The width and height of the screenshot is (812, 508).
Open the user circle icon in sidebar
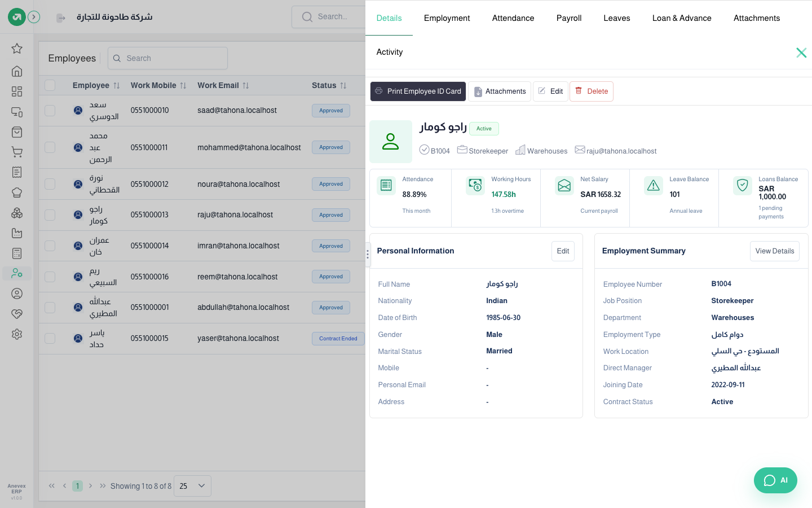pyautogui.click(x=17, y=294)
